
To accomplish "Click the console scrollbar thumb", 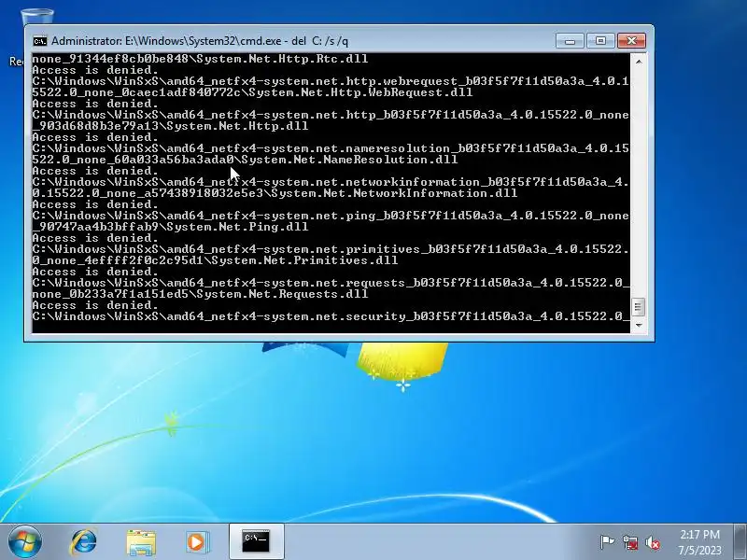I will pyautogui.click(x=639, y=307).
